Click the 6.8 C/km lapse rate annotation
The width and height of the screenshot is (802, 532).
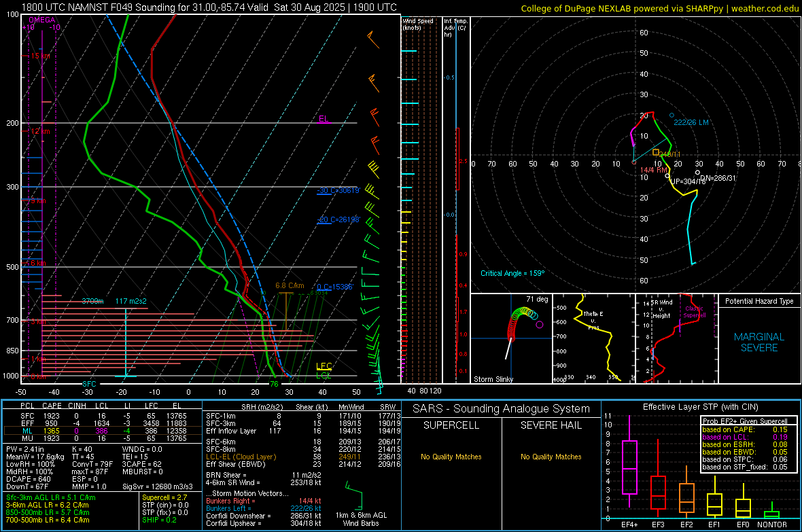[x=290, y=285]
